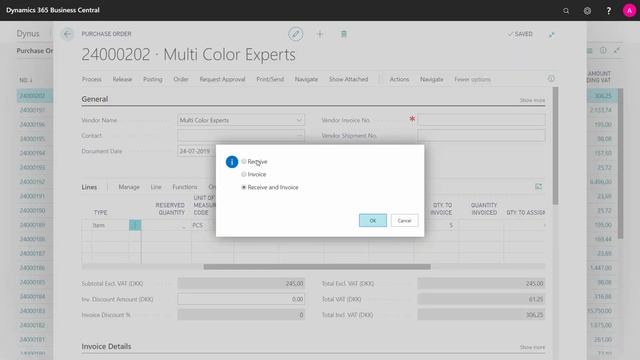Confirm posting with OK button
Image resolution: width=640 pixels, height=360 pixels.
[x=373, y=220]
